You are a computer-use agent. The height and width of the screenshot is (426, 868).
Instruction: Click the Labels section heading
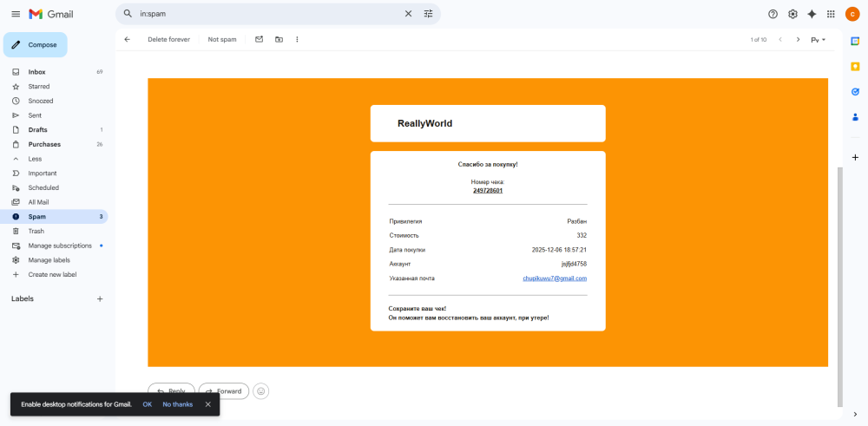pyautogui.click(x=23, y=298)
